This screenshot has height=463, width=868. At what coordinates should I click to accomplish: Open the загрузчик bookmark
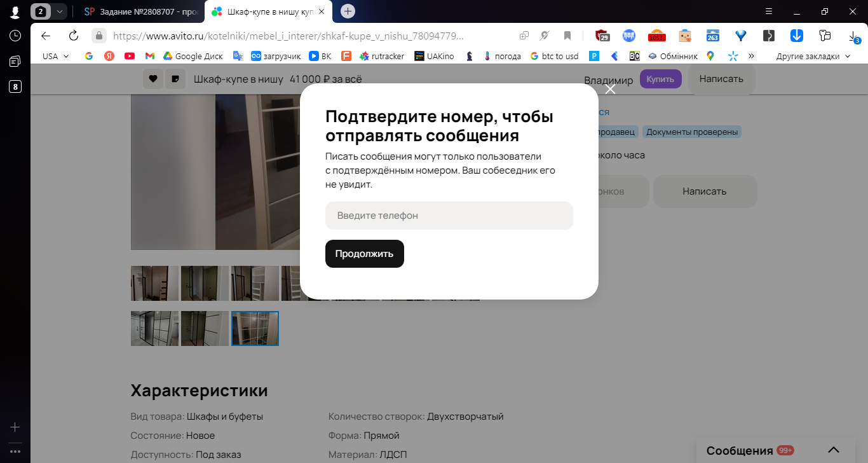pyautogui.click(x=276, y=56)
